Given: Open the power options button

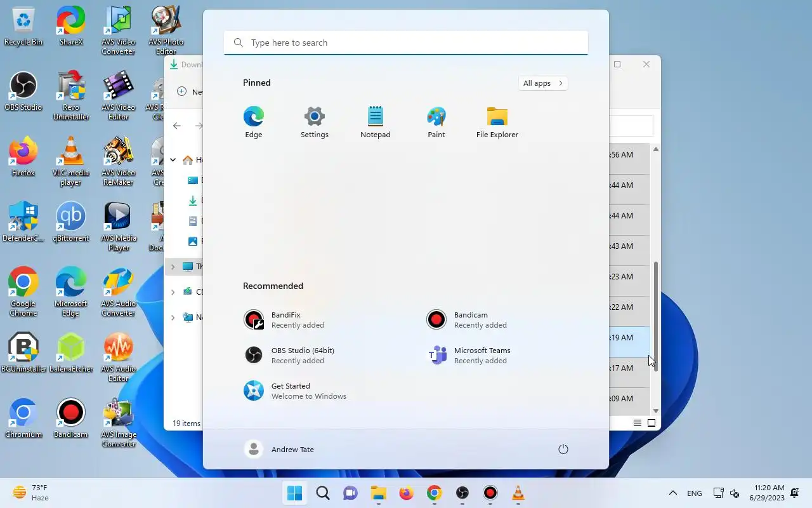Looking at the screenshot, I should pos(563,449).
